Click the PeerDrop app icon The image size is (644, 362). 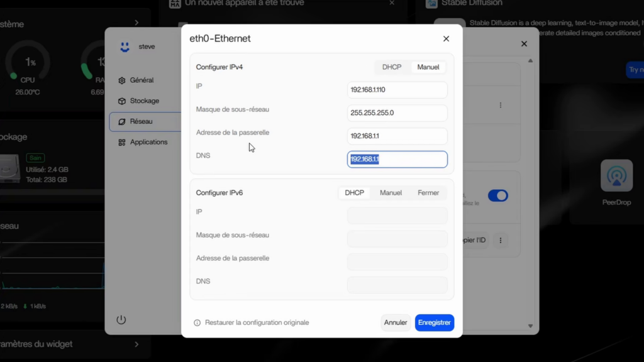(x=616, y=175)
